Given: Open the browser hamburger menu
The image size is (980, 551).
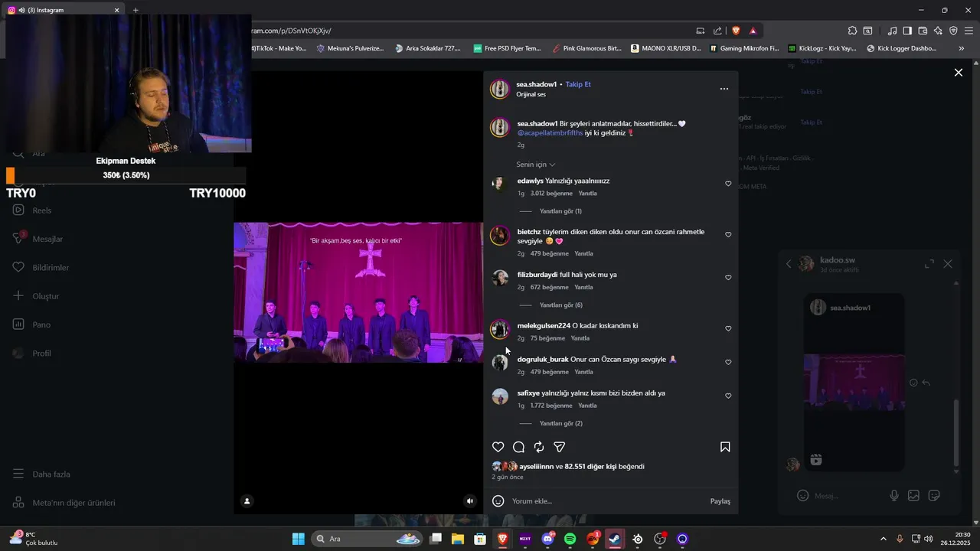Looking at the screenshot, I should 969,31.
